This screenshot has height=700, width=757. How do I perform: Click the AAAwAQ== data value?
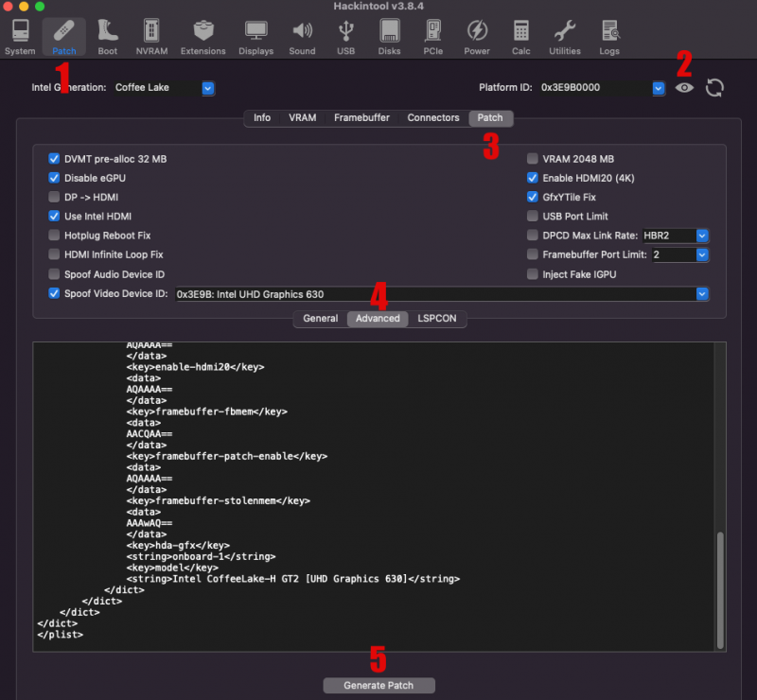[150, 523]
